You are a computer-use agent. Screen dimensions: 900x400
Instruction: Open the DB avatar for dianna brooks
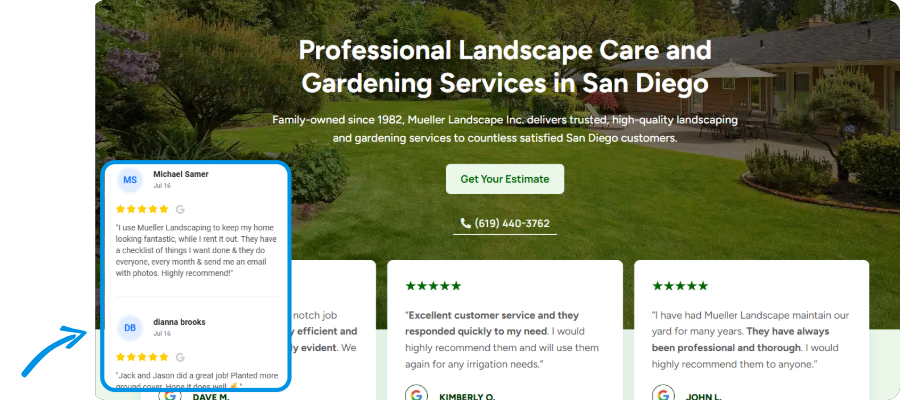(x=130, y=328)
